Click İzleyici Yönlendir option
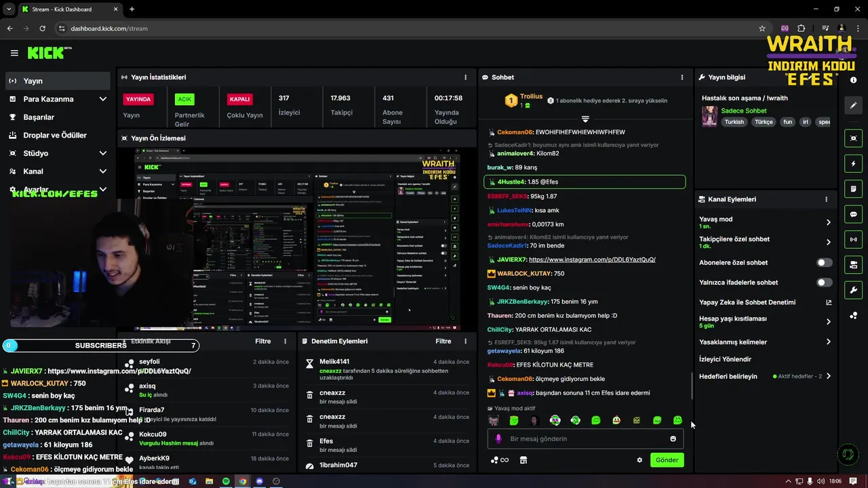 click(725, 359)
